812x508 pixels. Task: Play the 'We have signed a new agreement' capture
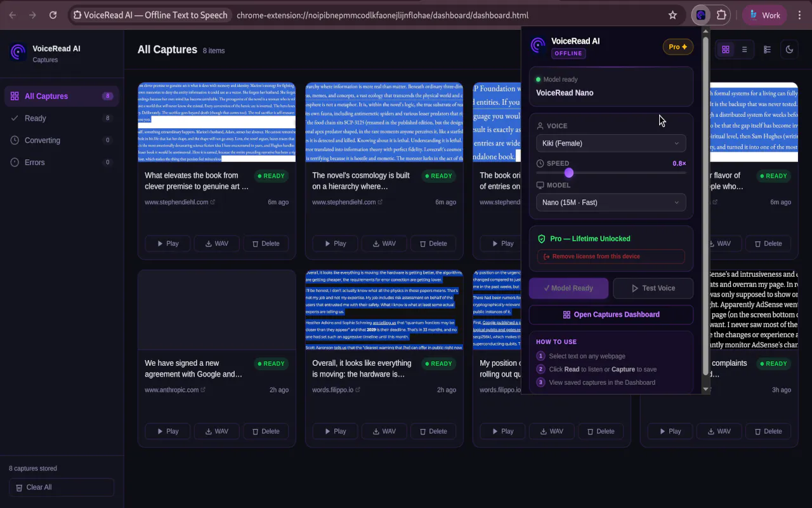[x=167, y=431]
